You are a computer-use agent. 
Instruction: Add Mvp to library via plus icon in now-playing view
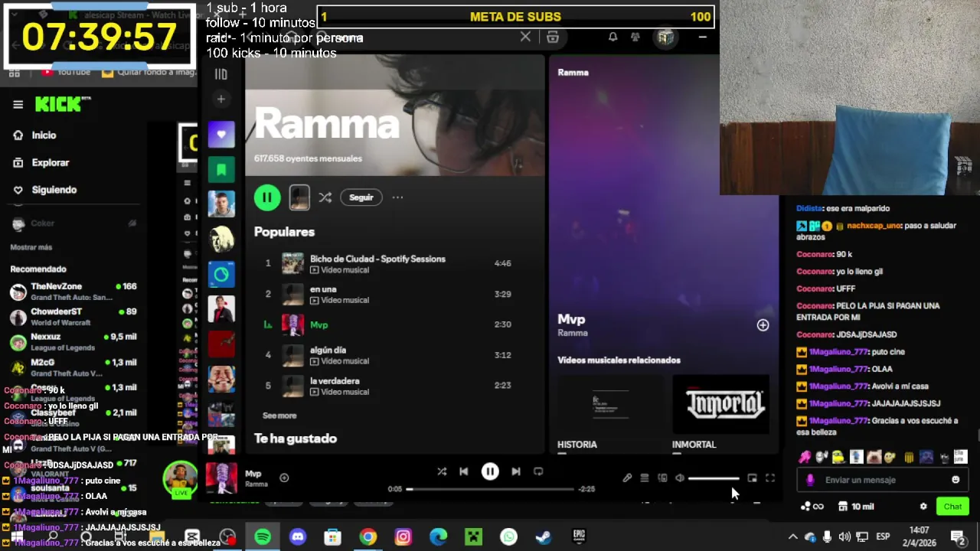click(x=763, y=325)
